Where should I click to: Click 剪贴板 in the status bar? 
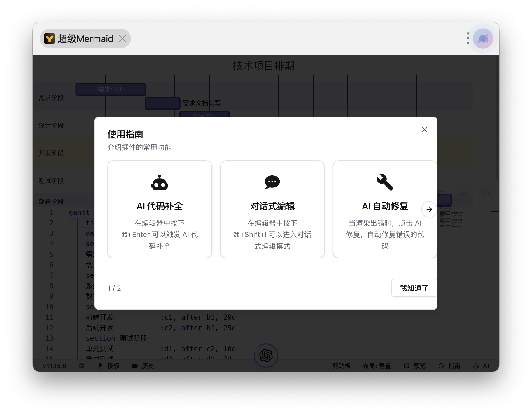341,366
